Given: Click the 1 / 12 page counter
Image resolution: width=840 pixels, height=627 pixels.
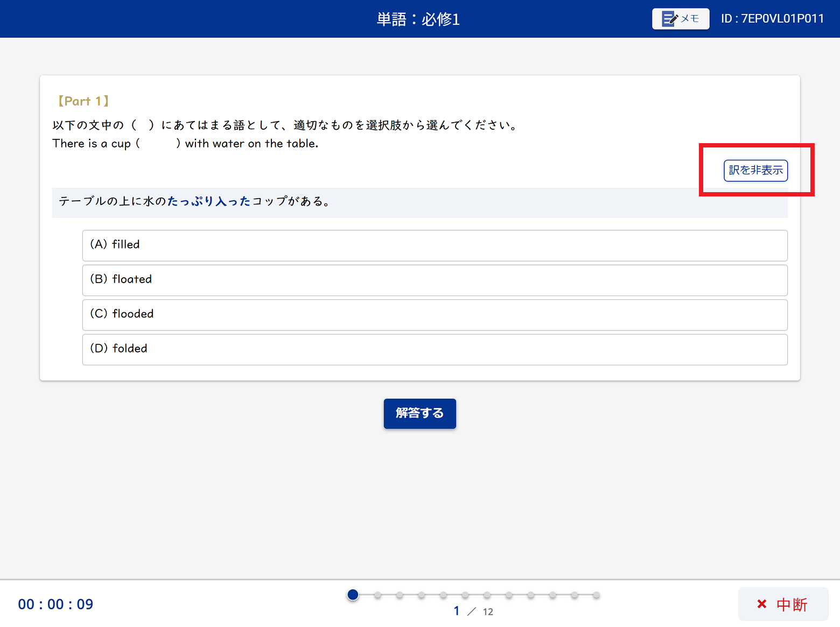Looking at the screenshot, I should click(x=473, y=611).
